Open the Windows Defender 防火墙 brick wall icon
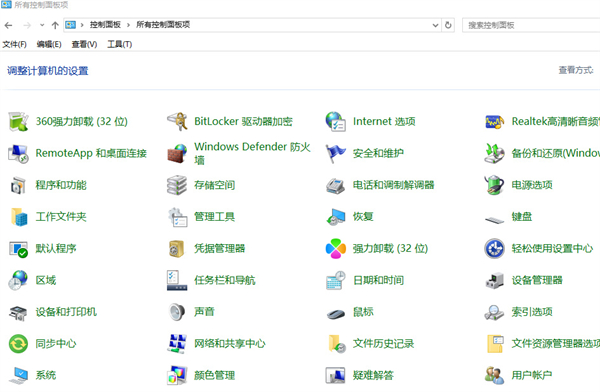 [177, 154]
